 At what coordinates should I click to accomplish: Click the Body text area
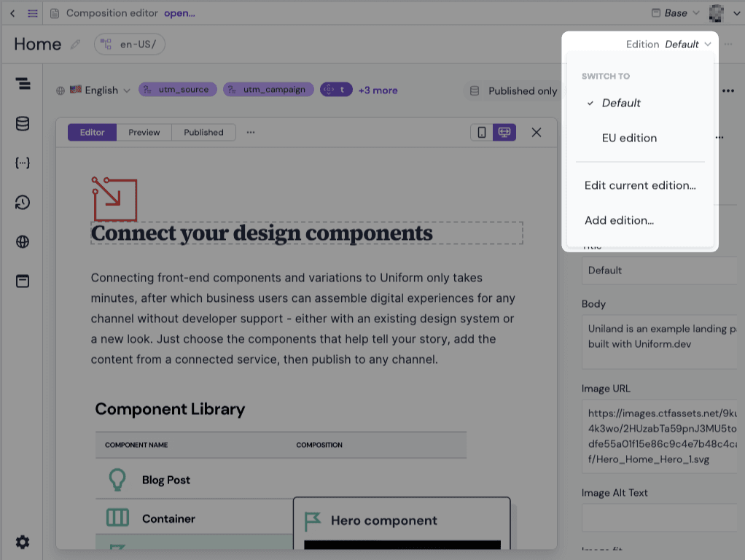(660, 341)
